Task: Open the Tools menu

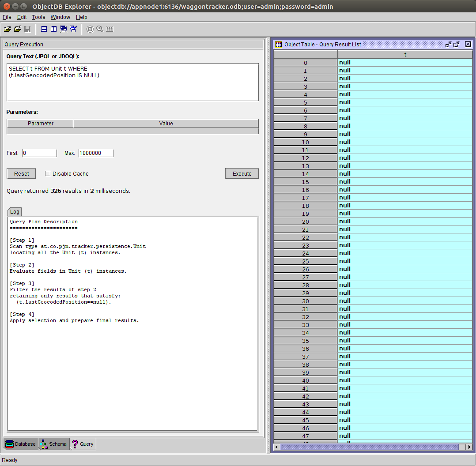Action: tap(38, 17)
